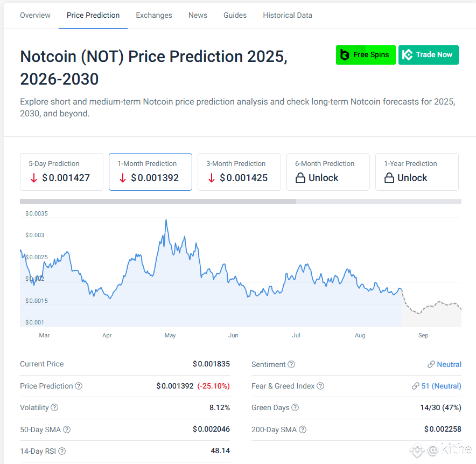Open the Overview tab
476x464 pixels.
pos(35,15)
